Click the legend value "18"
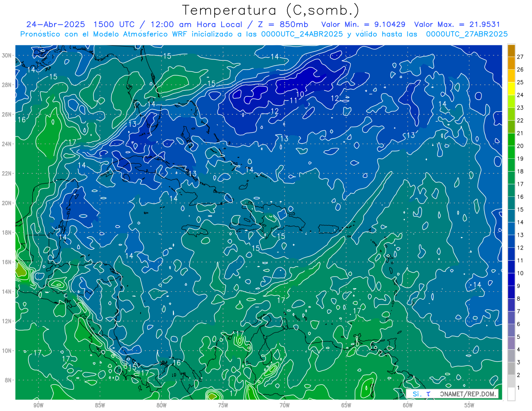 [x=520, y=171]
